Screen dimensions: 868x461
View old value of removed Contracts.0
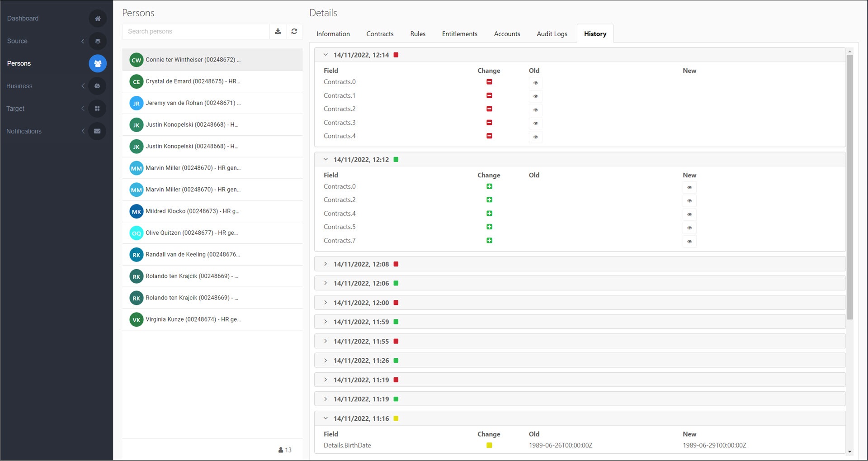click(x=536, y=83)
